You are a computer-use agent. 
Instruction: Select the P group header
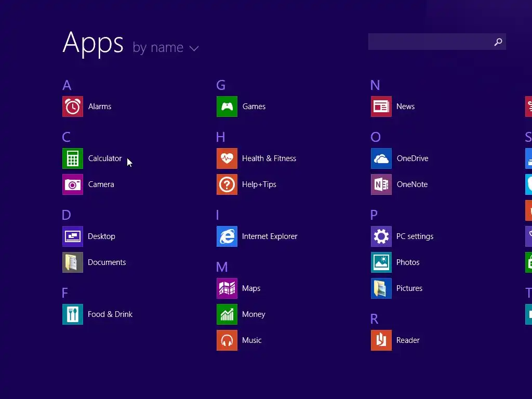(374, 215)
